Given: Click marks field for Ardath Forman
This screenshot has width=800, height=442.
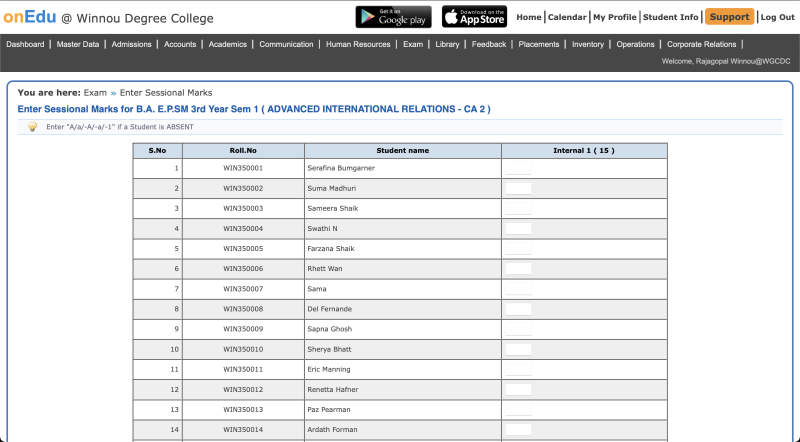Looking at the screenshot, I should click(x=518, y=430).
